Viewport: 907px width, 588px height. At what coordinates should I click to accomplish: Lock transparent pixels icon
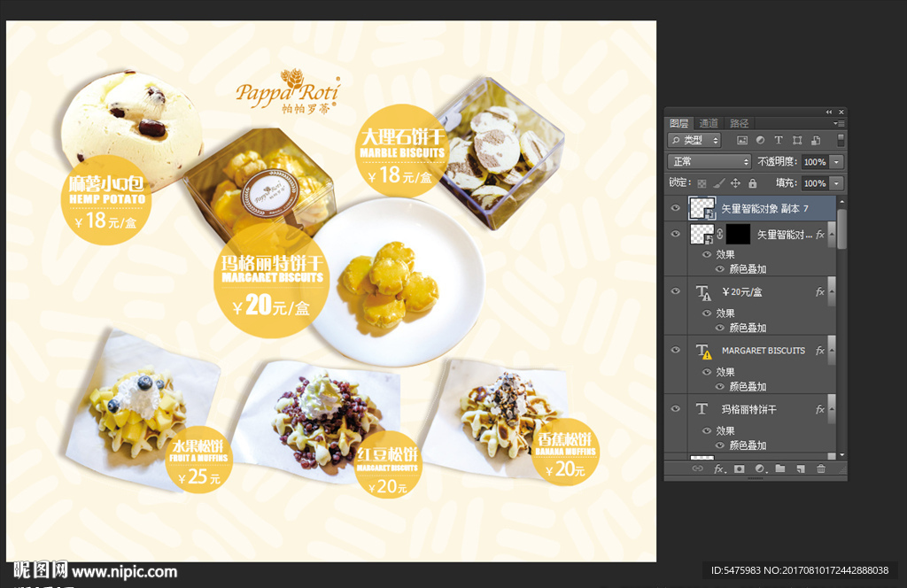(702, 183)
